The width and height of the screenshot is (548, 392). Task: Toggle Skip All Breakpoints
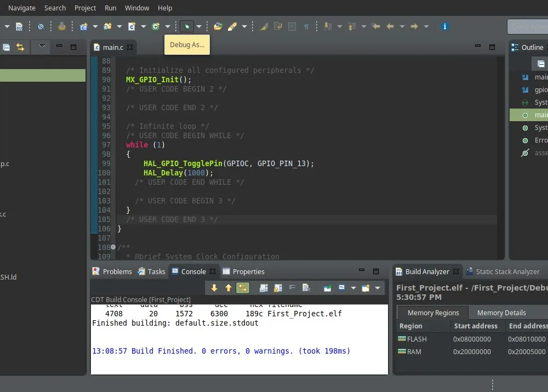click(x=41, y=26)
